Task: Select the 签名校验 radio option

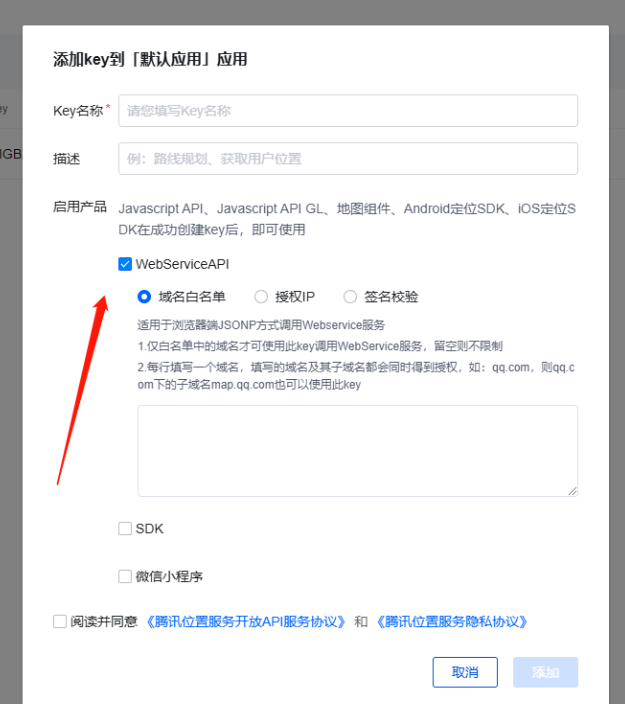Action: coord(350,297)
